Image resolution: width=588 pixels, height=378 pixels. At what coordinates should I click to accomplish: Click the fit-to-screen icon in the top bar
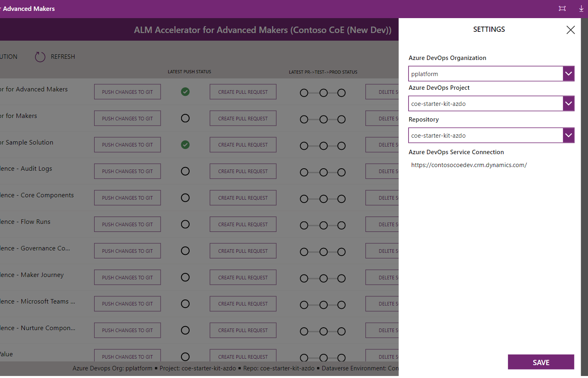(x=562, y=8)
